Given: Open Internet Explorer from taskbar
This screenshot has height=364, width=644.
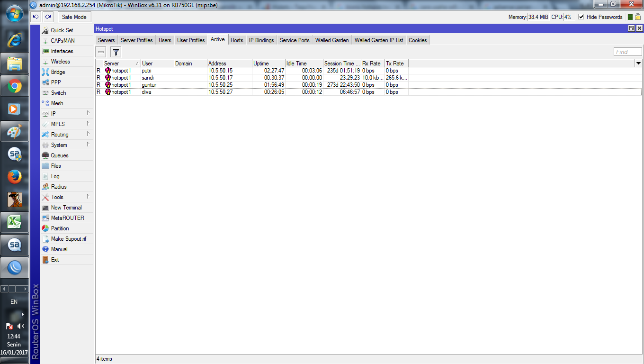Looking at the screenshot, I should [15, 41].
